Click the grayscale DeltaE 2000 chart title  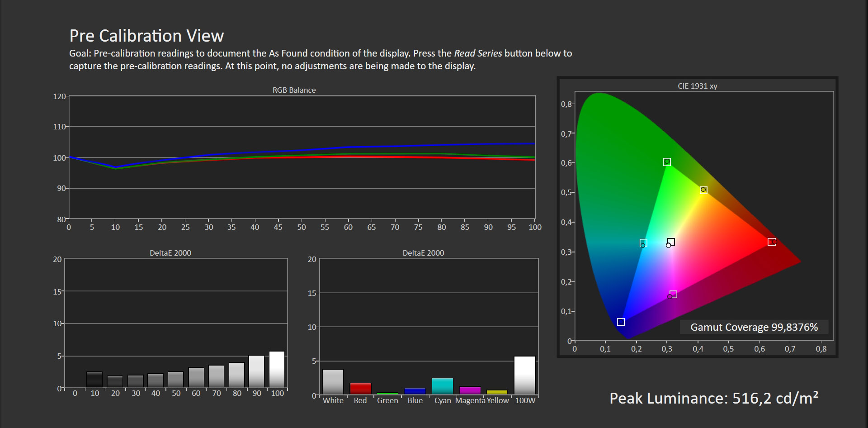click(x=170, y=253)
